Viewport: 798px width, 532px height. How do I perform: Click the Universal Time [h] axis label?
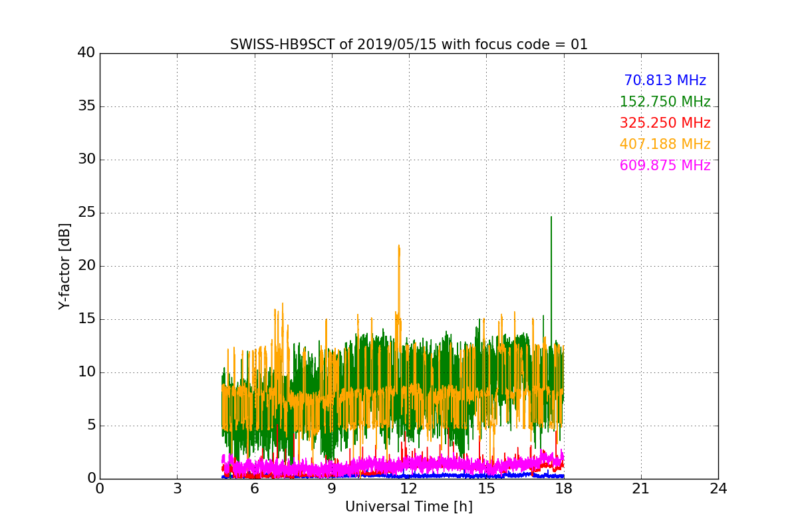(409, 507)
